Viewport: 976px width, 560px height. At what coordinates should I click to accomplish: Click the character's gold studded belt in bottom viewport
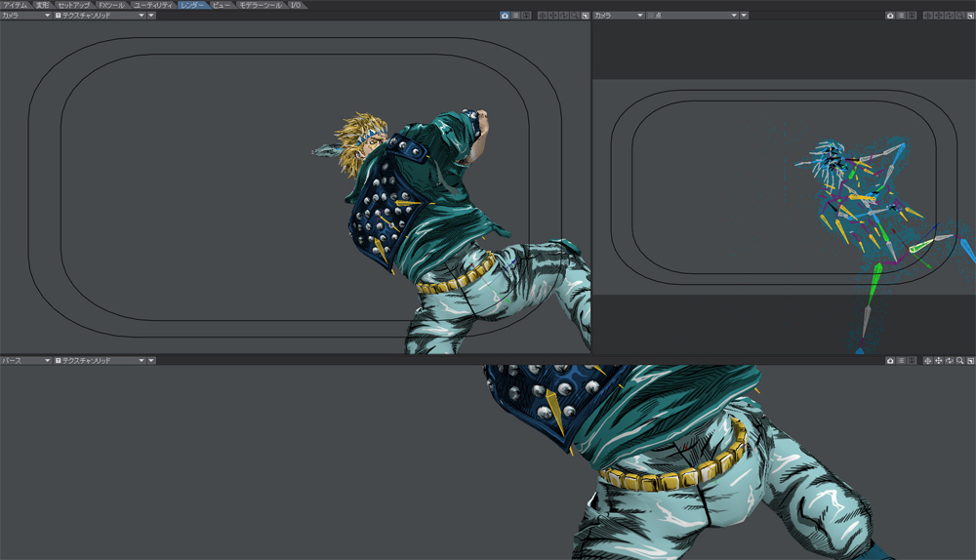click(673, 476)
